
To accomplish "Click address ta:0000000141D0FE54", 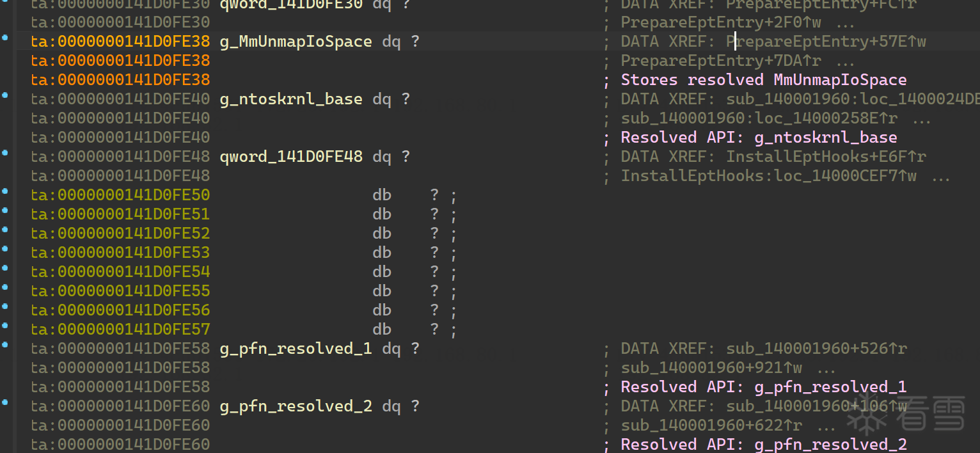I will tap(120, 272).
